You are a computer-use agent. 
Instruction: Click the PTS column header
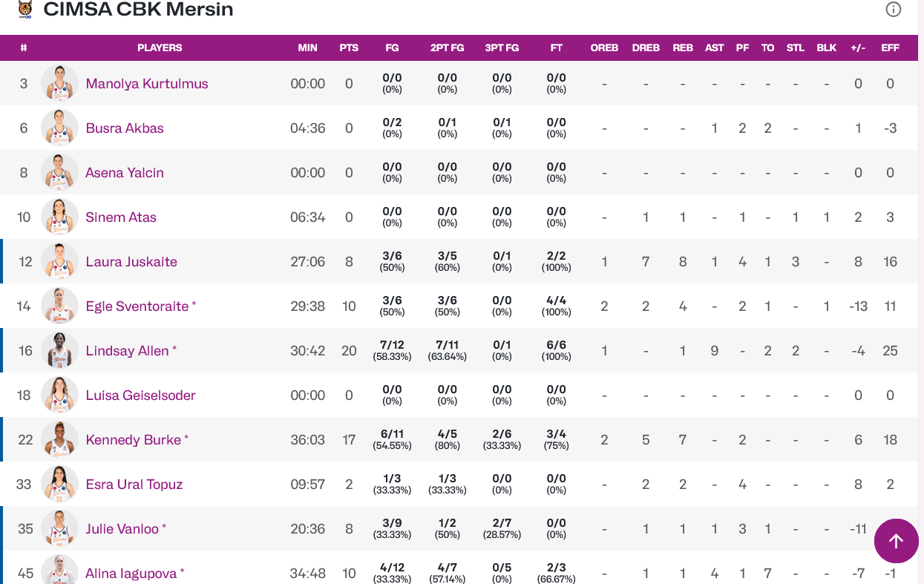349,47
